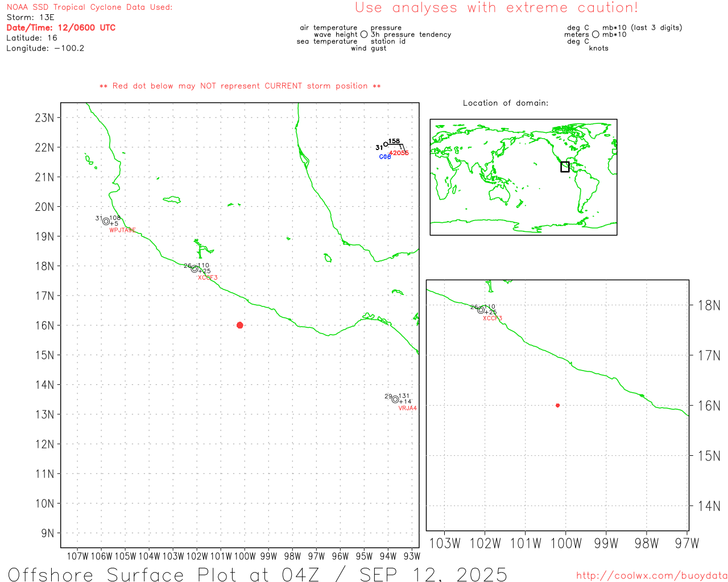728x582 pixels.
Task: Click the units legend circle beside 'meters'
Action: coord(595,35)
